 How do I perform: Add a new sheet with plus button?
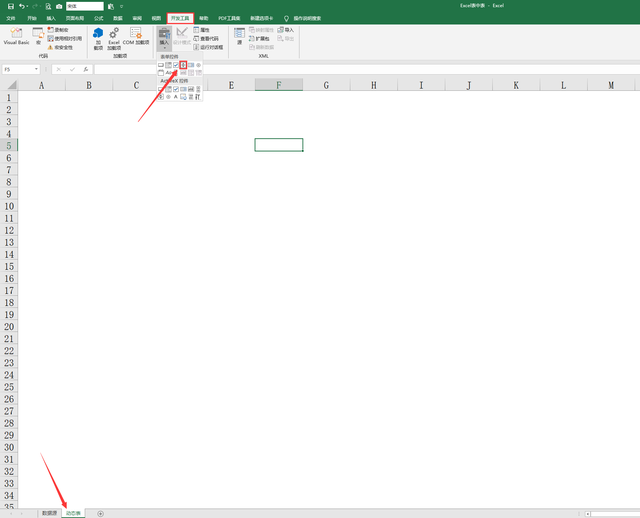click(100, 514)
